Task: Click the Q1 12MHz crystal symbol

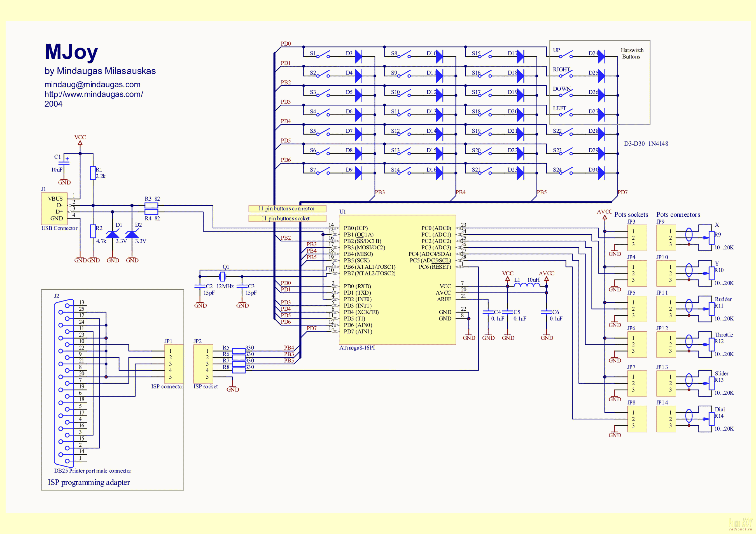Action: point(223,277)
